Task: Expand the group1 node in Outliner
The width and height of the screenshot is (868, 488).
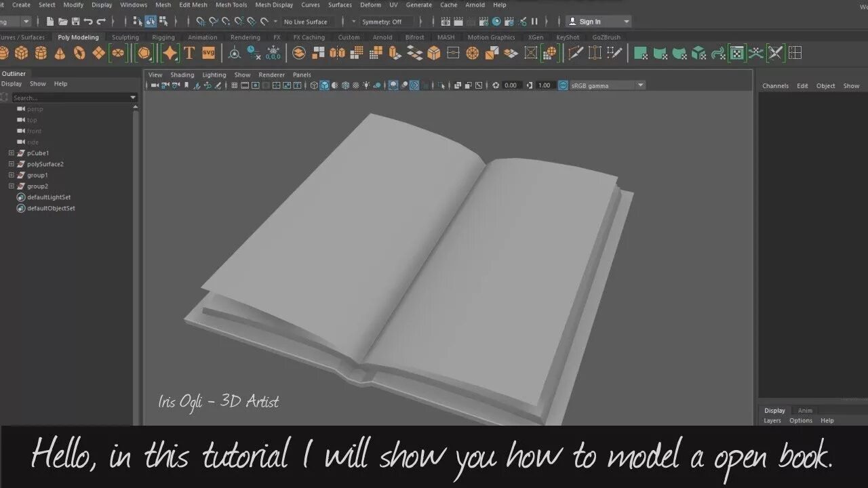Action: [x=11, y=175]
